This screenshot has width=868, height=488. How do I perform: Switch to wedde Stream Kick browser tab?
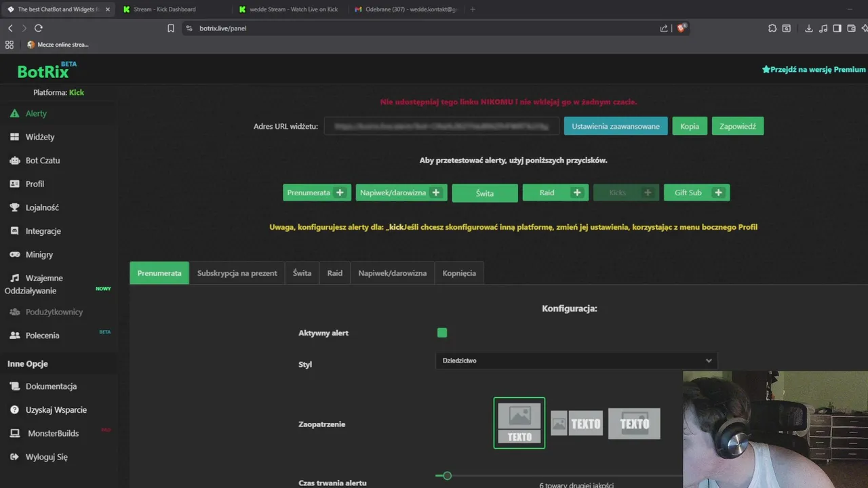(294, 9)
